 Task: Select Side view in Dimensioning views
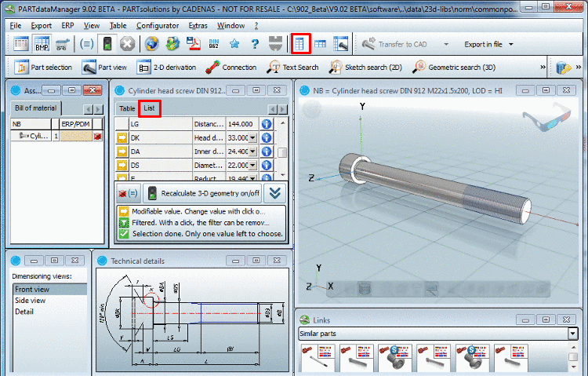click(50, 301)
